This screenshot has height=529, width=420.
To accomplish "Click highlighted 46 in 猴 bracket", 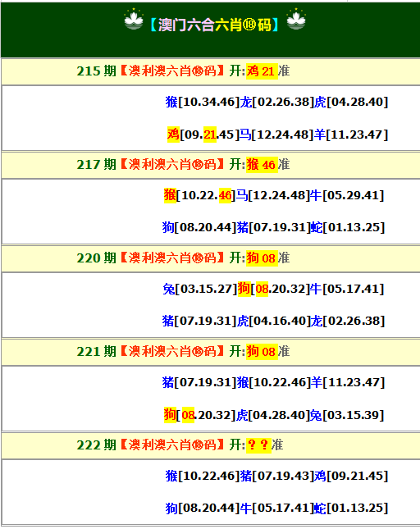I will pyautogui.click(x=225, y=195).
